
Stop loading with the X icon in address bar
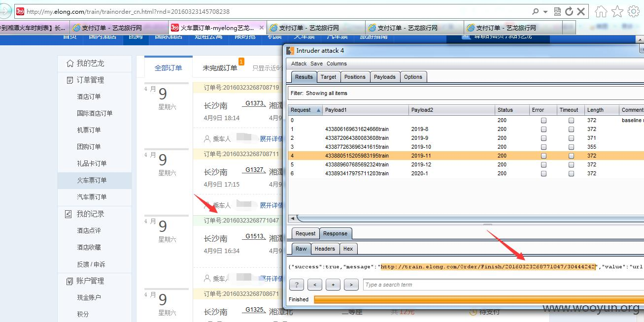click(x=581, y=11)
